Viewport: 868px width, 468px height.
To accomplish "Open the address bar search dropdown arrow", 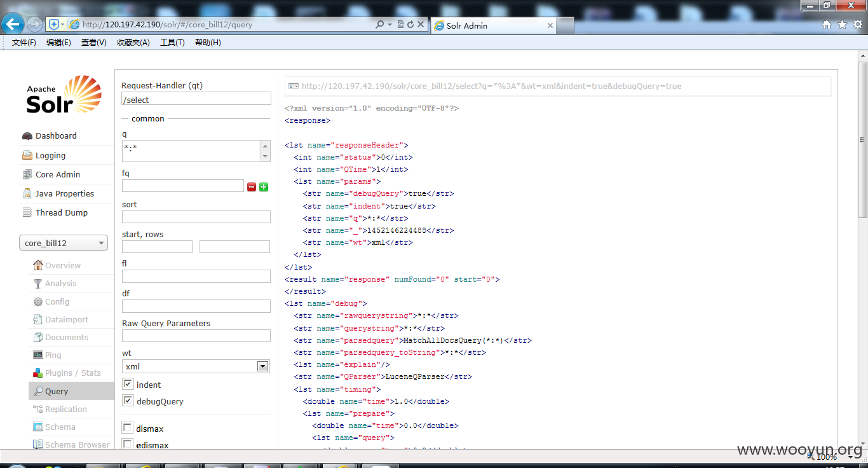I will (390, 24).
